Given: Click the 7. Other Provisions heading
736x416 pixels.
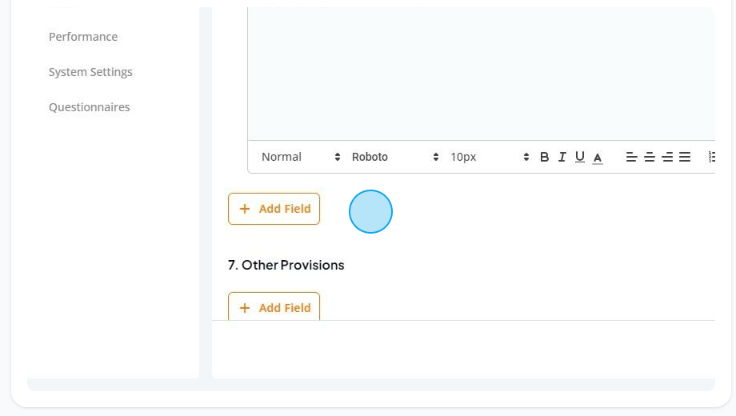Looking at the screenshot, I should tap(286, 265).
